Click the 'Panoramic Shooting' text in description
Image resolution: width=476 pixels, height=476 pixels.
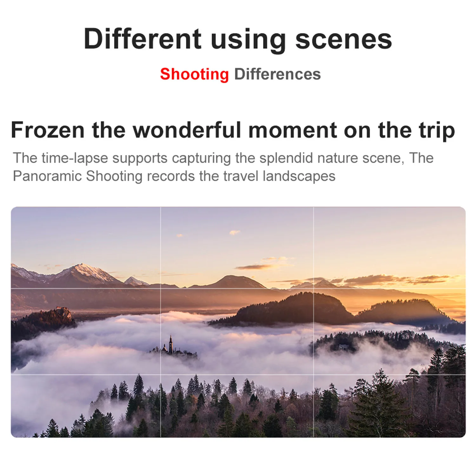pyautogui.click(x=78, y=176)
